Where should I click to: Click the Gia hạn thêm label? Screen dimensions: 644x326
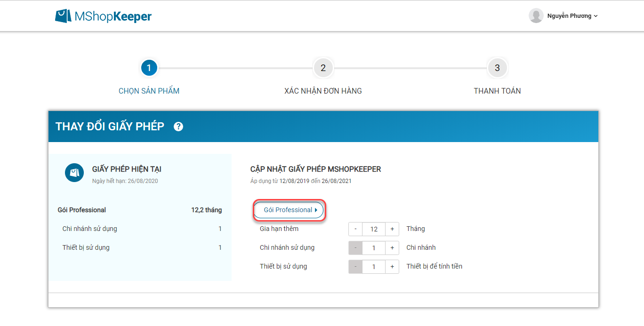(x=279, y=229)
